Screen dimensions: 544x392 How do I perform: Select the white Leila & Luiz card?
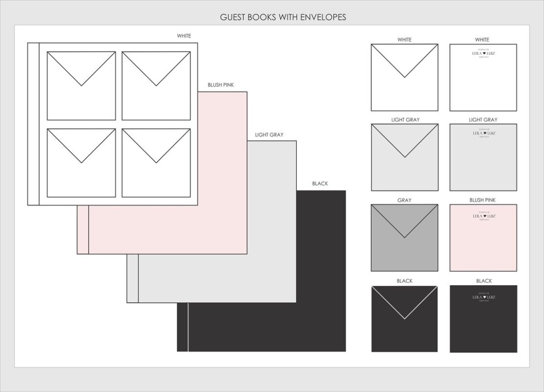coord(483,77)
